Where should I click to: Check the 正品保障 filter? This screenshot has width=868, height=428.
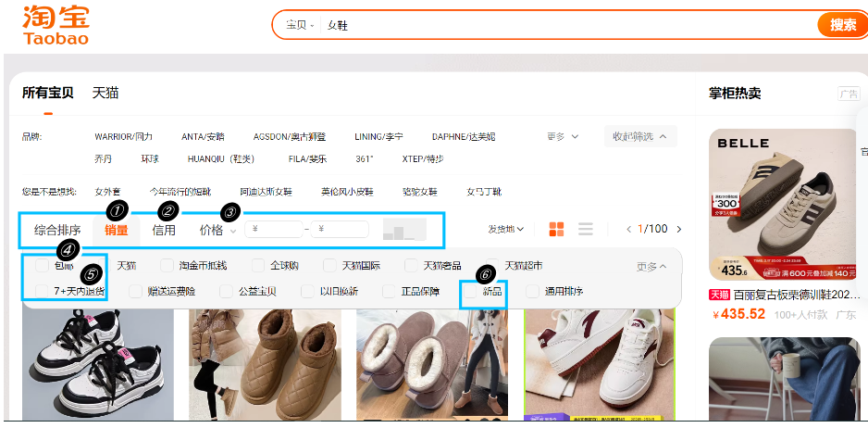[389, 291]
